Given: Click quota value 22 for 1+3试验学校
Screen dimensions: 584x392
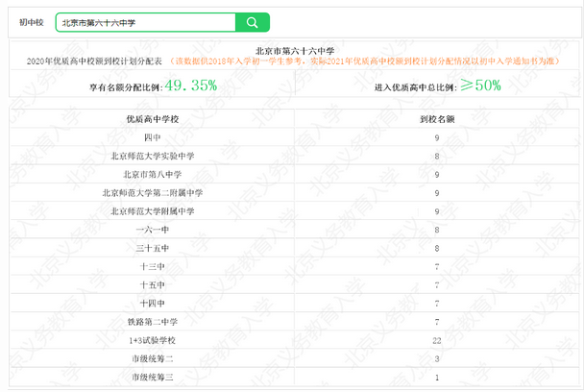Looking at the screenshot, I should pos(437,339).
